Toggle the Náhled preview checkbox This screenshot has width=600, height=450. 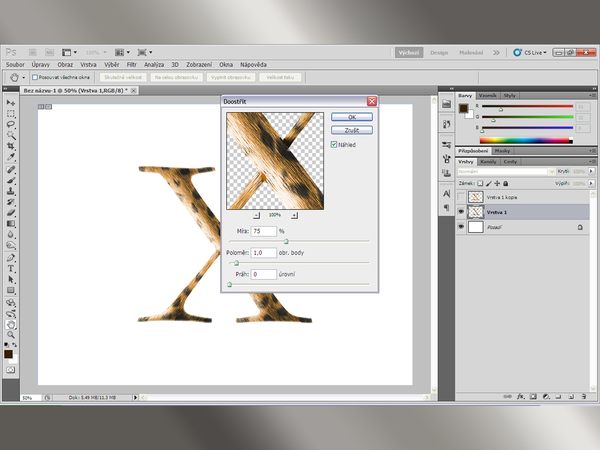334,144
